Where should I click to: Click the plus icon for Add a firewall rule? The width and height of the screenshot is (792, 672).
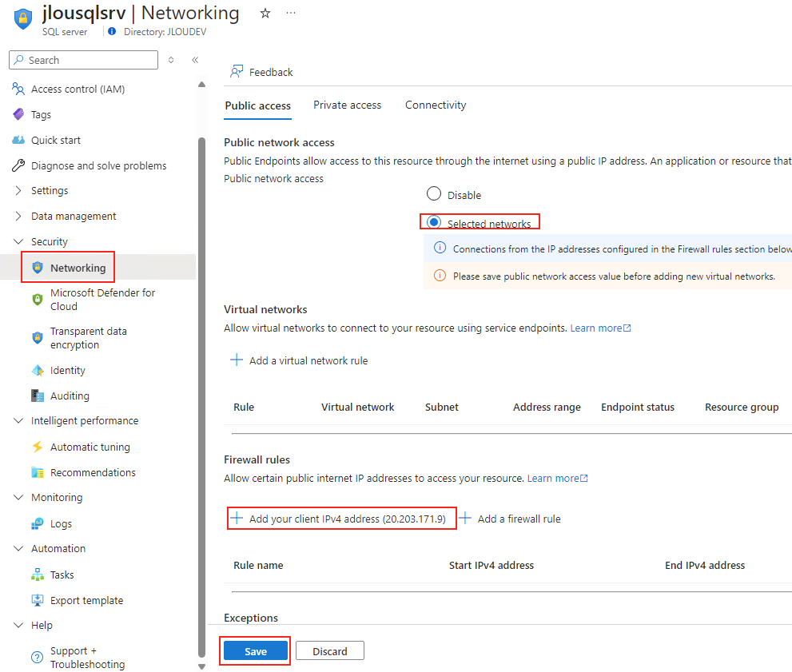coord(465,519)
